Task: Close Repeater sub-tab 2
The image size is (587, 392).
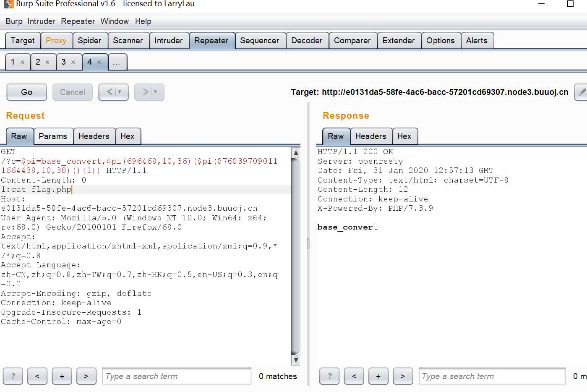Action: (x=47, y=63)
